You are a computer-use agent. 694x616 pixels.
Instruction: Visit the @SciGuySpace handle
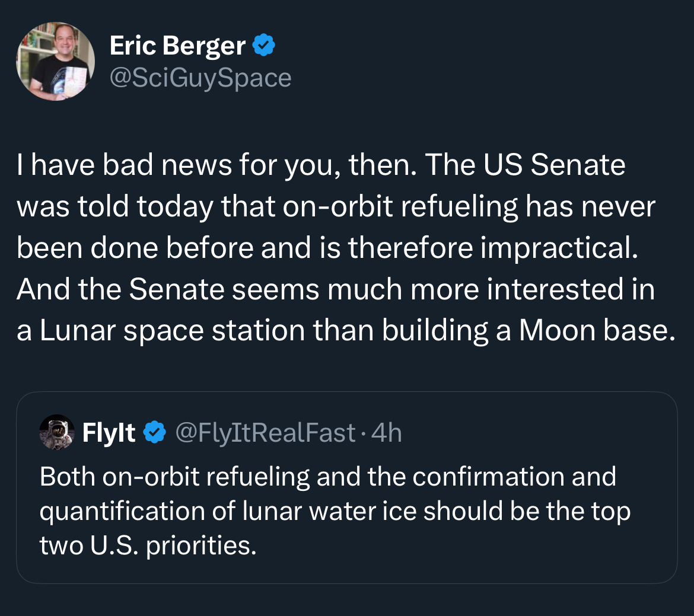(x=200, y=78)
